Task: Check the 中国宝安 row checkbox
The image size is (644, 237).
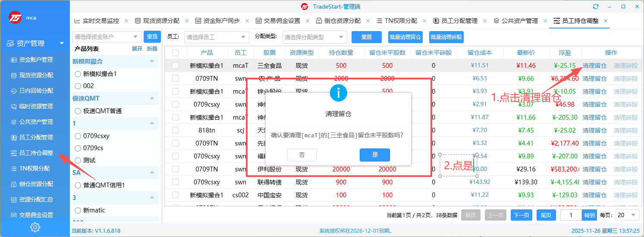Action: 176,195
